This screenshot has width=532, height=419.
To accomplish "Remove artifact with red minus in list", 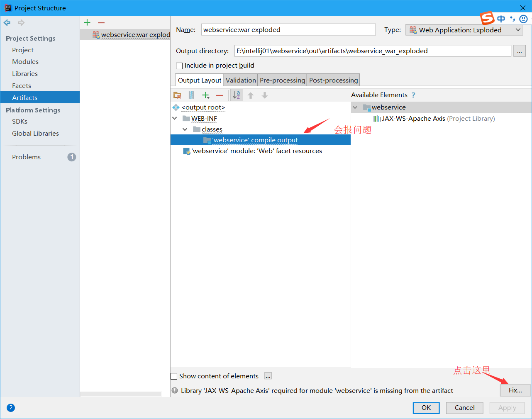I will (101, 22).
